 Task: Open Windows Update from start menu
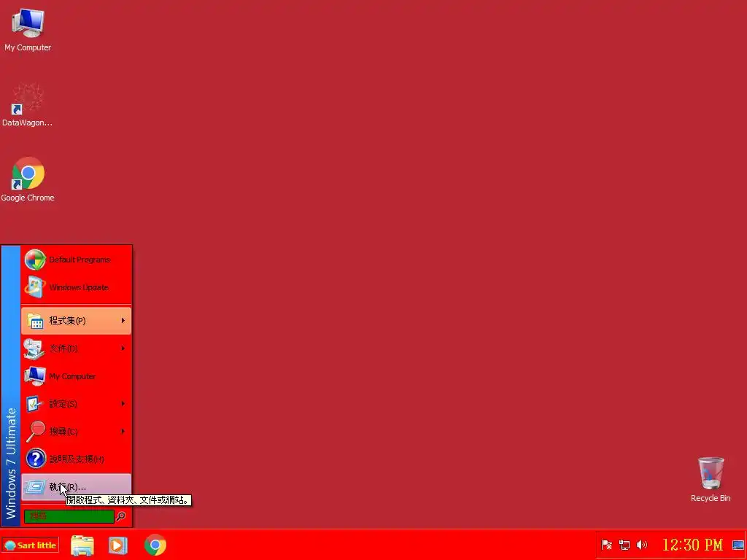tap(76, 287)
